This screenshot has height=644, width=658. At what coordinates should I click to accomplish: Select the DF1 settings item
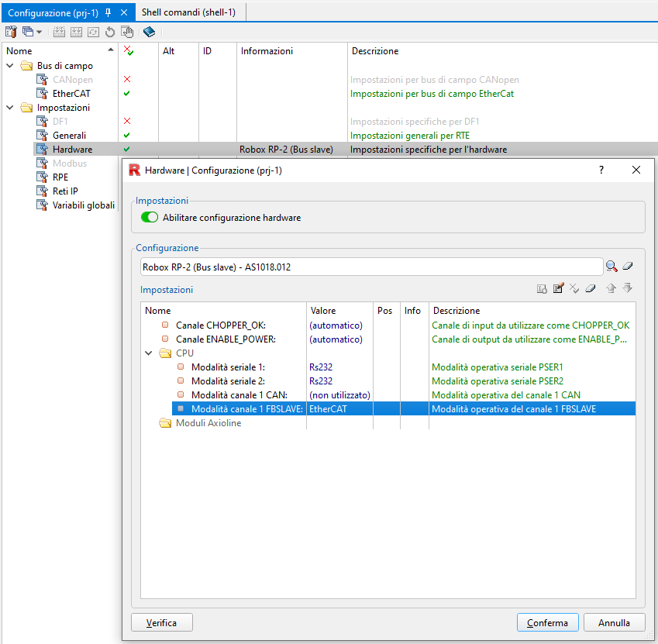[60, 121]
